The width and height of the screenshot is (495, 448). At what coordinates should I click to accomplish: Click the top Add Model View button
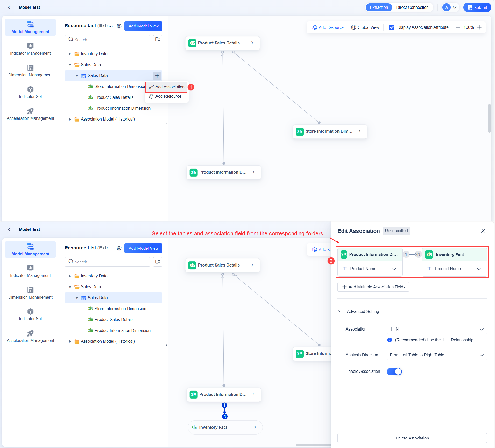point(143,26)
